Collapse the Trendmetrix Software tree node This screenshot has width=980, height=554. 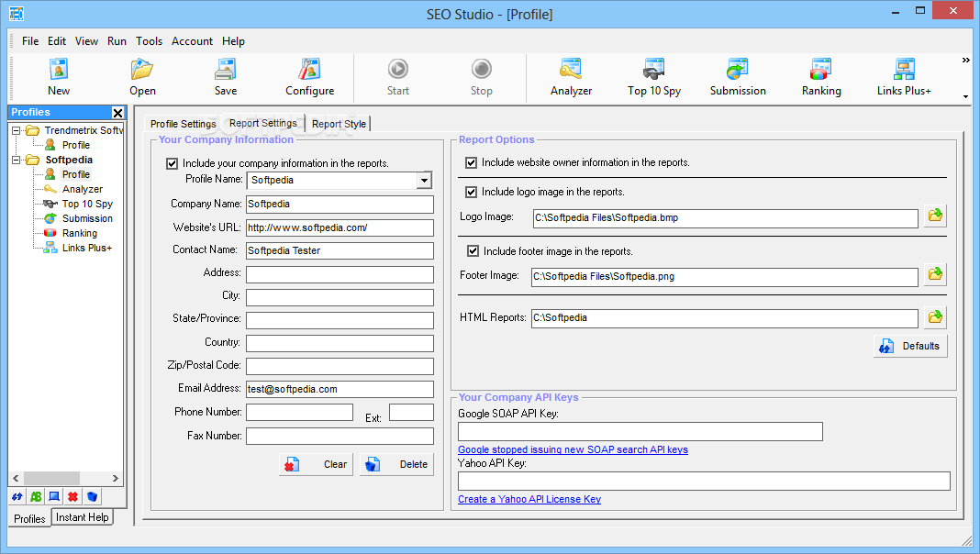[x=17, y=130]
